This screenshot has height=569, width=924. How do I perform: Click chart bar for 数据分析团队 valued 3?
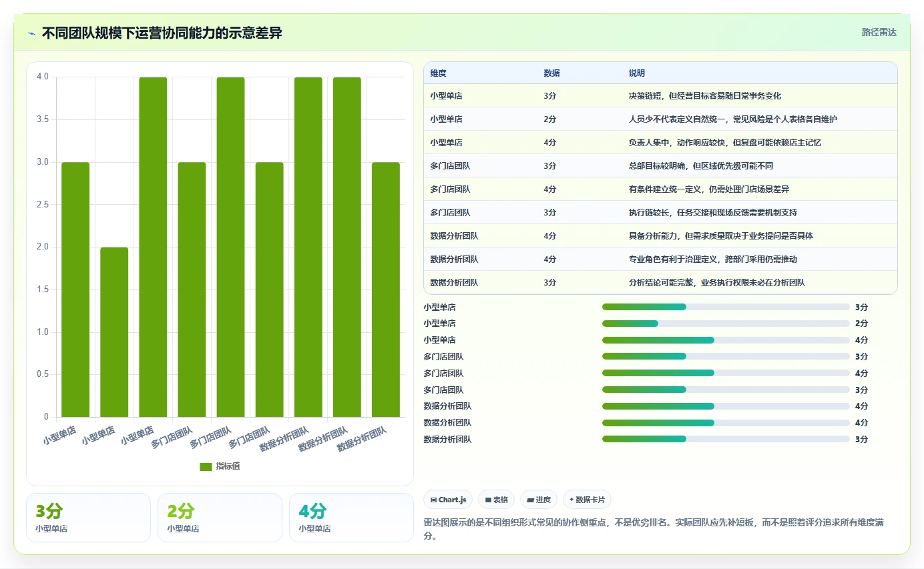tap(386, 290)
